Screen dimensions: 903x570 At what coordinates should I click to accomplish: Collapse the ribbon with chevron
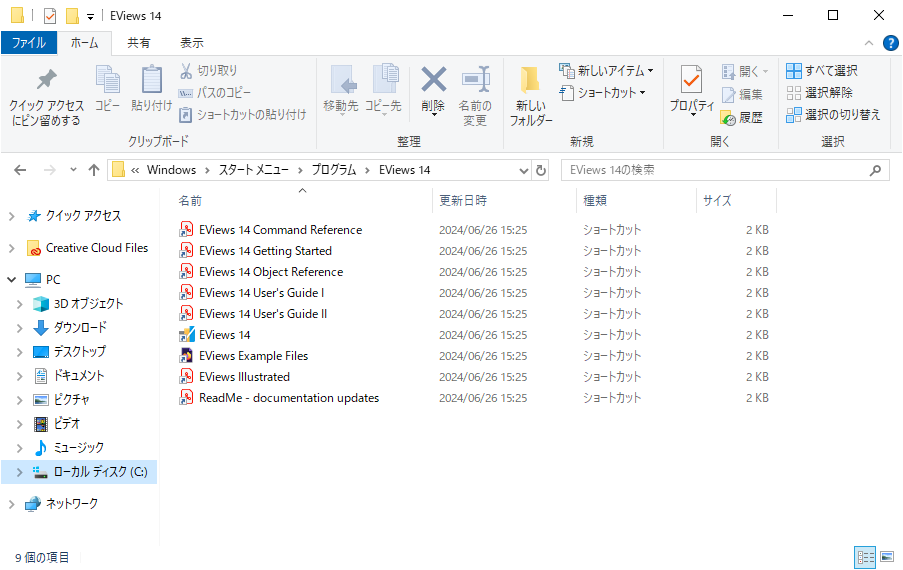[868, 43]
